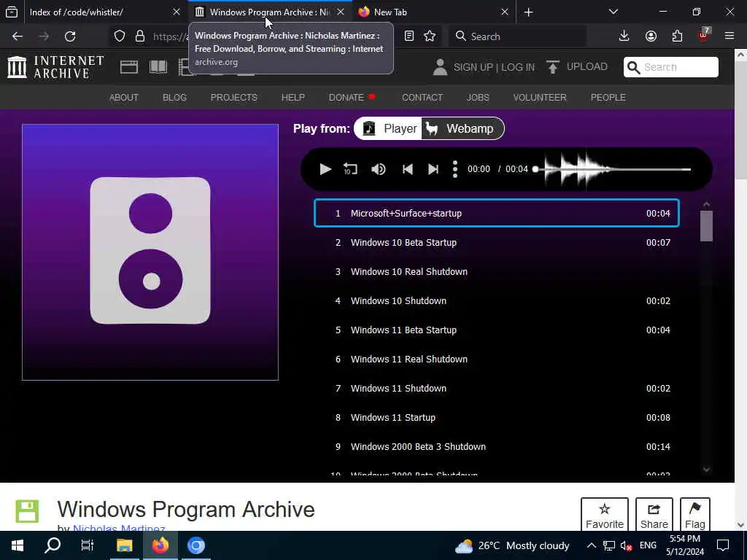Open the Texts (book) media icon
Image resolution: width=747 pixels, height=560 pixels.
(158, 67)
